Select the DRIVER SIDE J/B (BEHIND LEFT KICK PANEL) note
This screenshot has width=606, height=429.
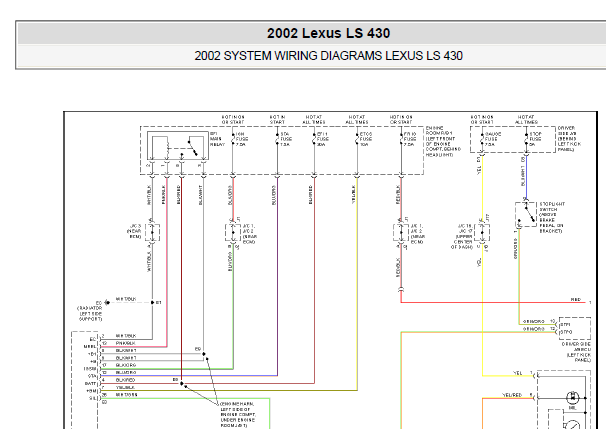pyautogui.click(x=569, y=138)
